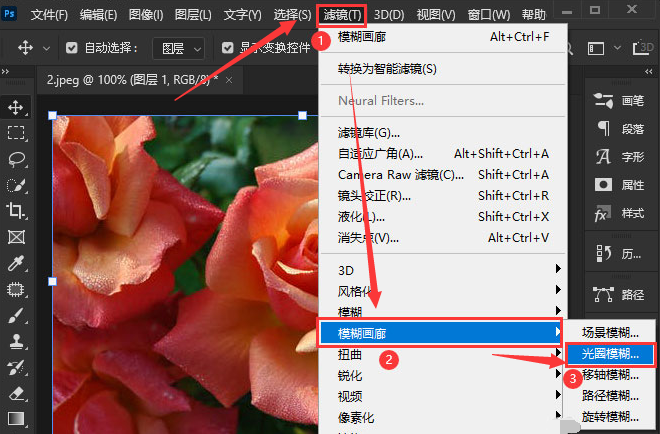This screenshot has height=434, width=660.
Task: Select the Eyedropper tool
Action: pos(16,264)
